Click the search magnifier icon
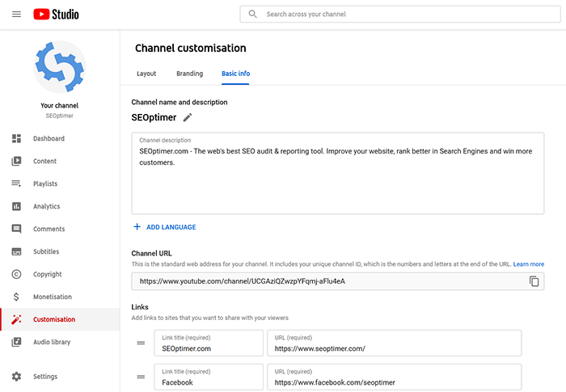 (252, 14)
